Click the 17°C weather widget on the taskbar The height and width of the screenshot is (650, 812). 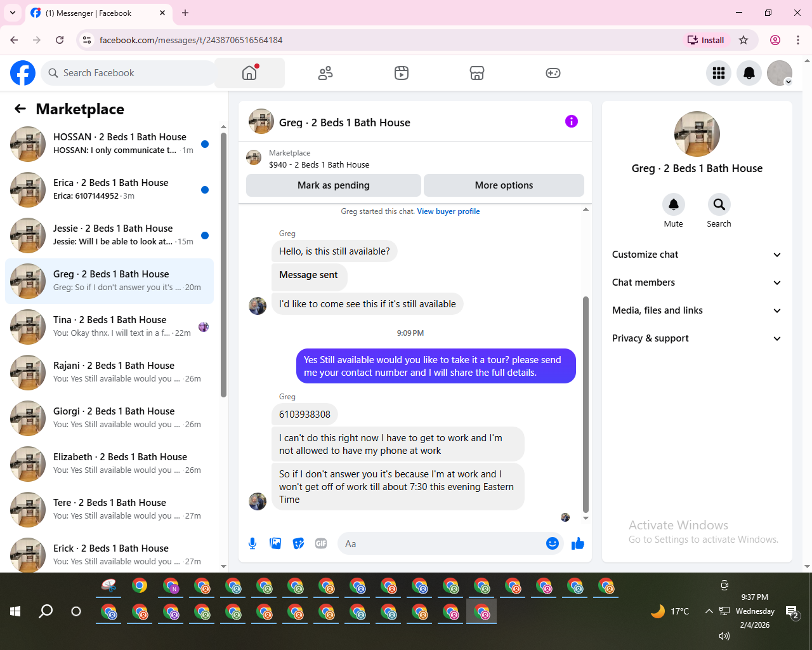coord(670,611)
